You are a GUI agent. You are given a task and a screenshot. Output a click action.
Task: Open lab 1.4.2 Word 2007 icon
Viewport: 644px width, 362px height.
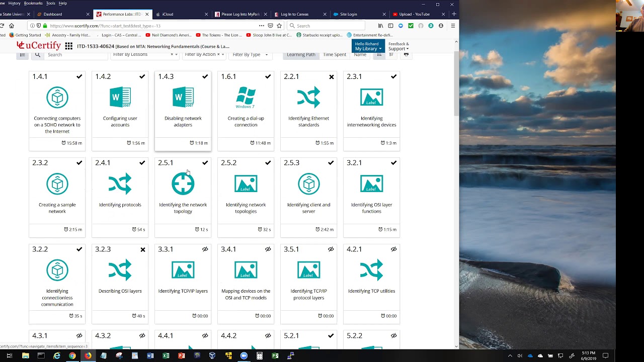coord(120,97)
